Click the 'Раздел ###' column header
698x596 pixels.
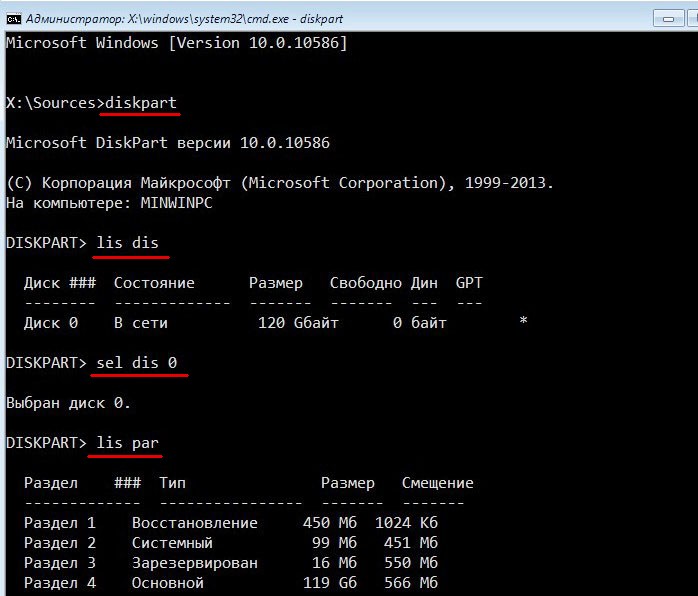click(82, 483)
